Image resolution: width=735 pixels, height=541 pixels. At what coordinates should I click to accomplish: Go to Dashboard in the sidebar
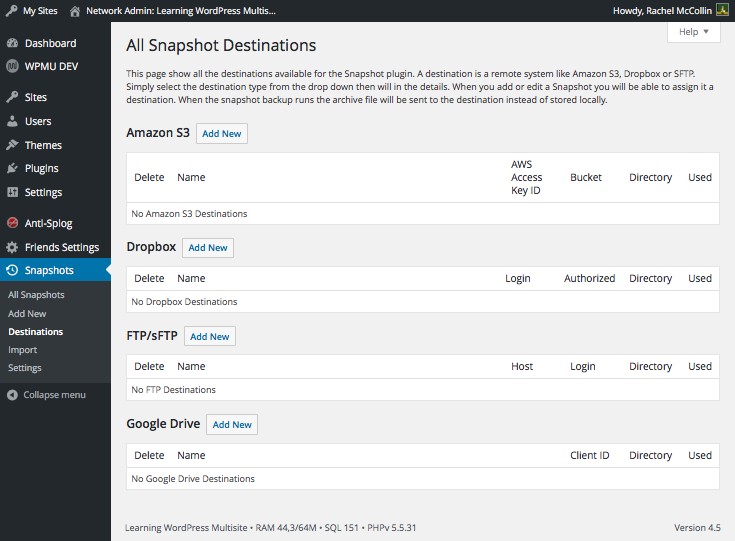[x=55, y=43]
